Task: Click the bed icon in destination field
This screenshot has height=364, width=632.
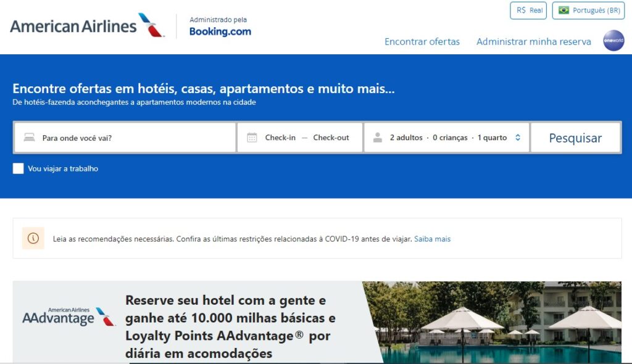Action: [x=29, y=138]
